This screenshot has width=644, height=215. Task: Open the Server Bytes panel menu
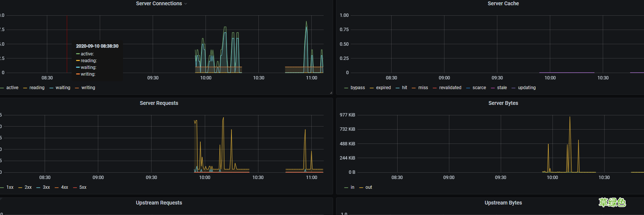(503, 103)
